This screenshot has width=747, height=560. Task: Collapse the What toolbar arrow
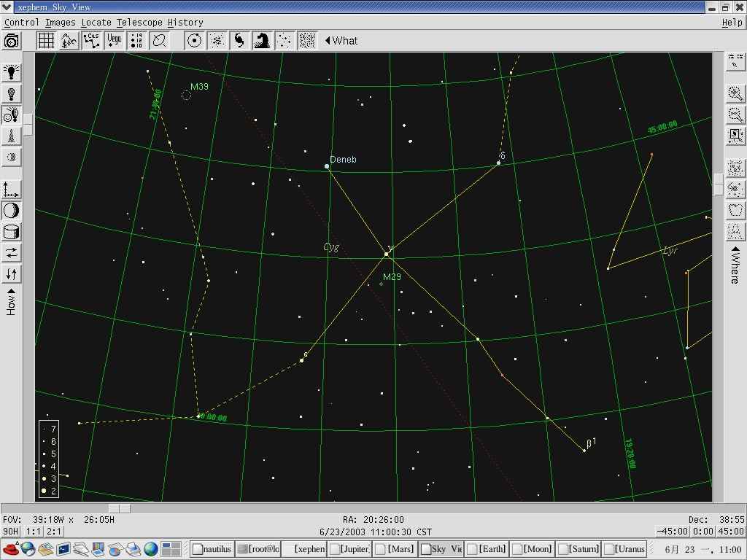[x=341, y=41]
